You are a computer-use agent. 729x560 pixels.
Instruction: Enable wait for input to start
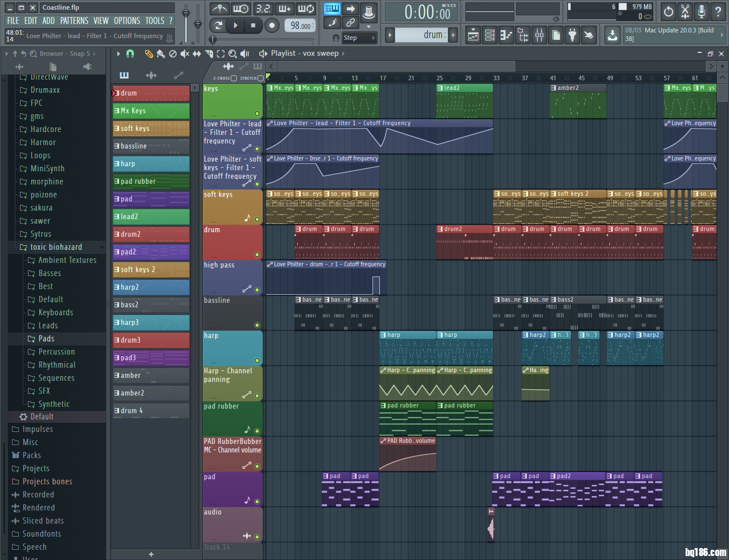[x=241, y=9]
